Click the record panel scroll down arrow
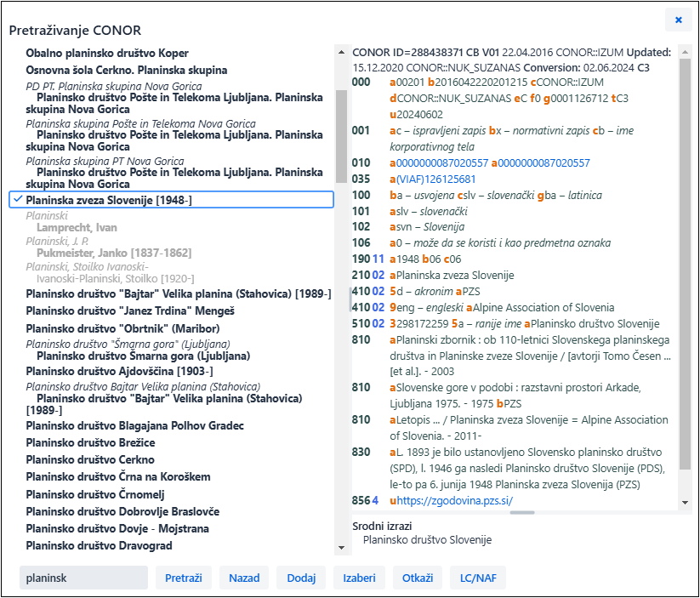 [685, 503]
